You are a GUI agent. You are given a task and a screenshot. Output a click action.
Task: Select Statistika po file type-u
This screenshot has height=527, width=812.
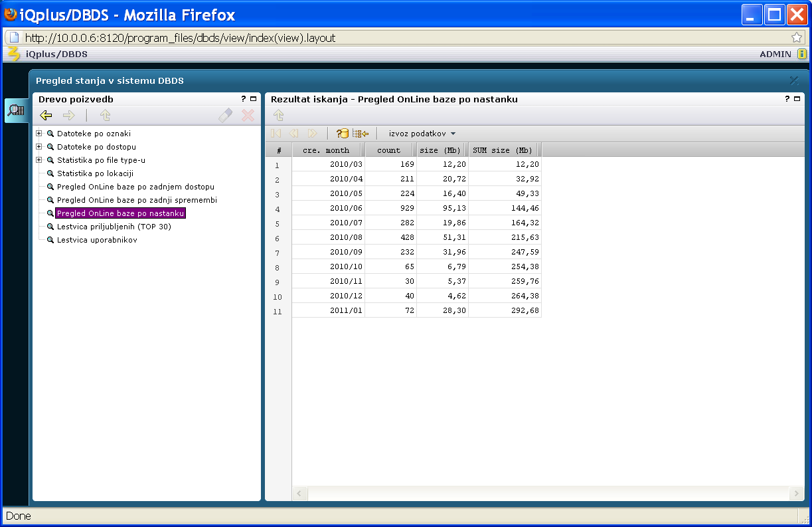[101, 160]
